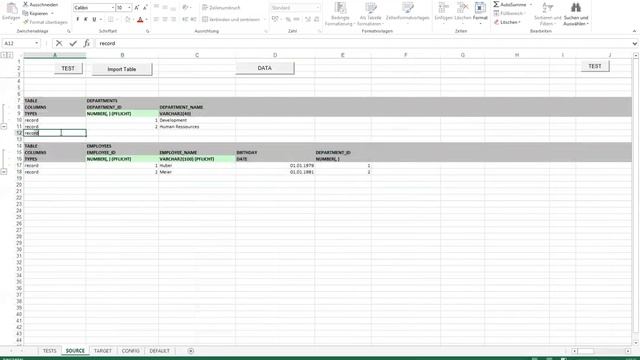Viewport: 640px width, 360px height.
Task: Toggle center horizontal alignment
Action: [165, 19]
